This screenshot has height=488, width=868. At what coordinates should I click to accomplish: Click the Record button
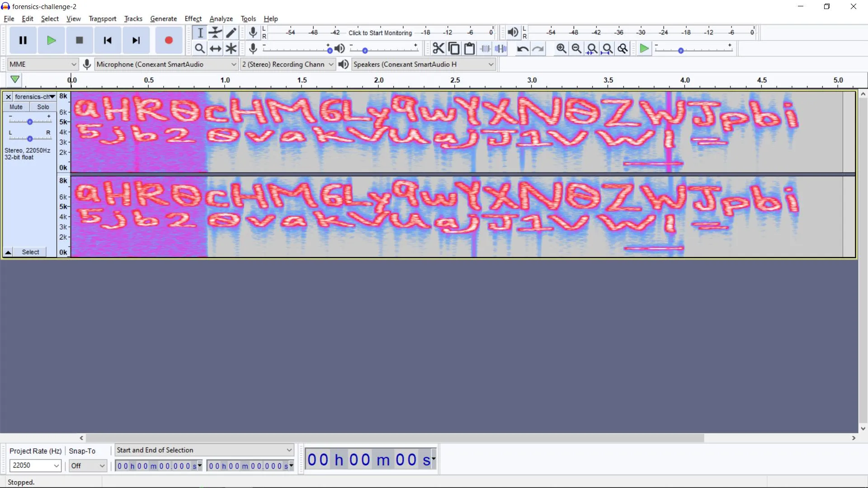(x=169, y=40)
